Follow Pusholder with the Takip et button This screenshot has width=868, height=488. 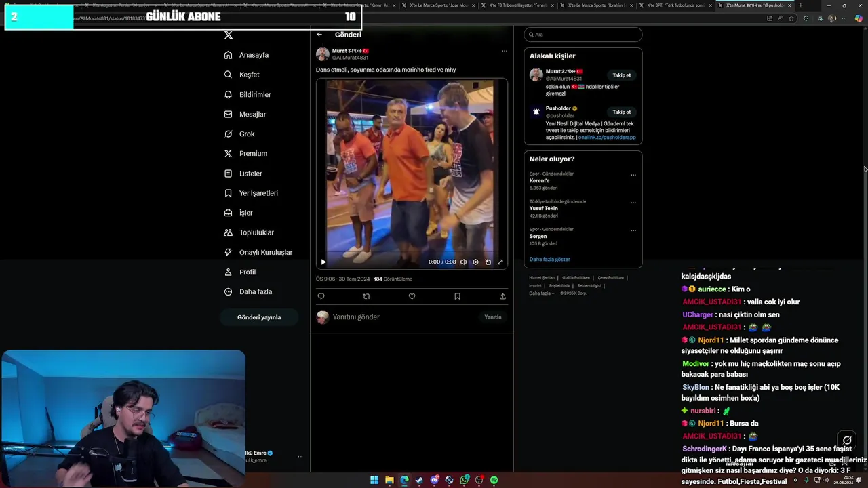[622, 112]
